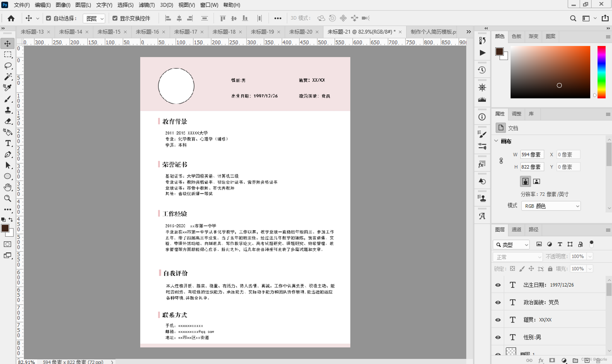The height and width of the screenshot is (364, 612).
Task: Open the Info panel icon
Action: point(482,117)
